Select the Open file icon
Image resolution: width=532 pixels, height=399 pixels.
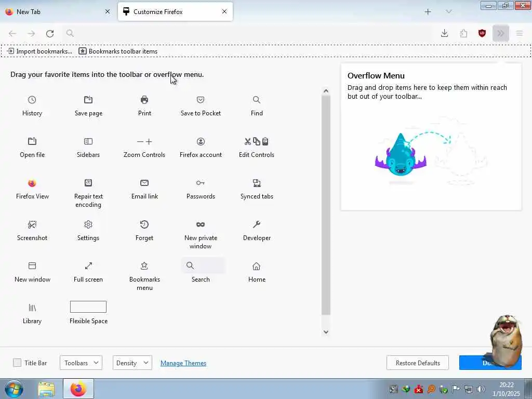point(32,141)
